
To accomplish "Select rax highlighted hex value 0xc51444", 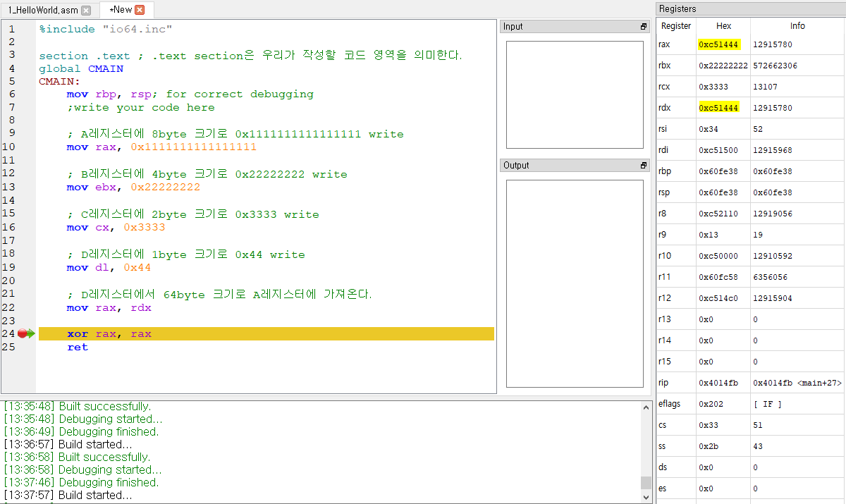I will point(718,44).
